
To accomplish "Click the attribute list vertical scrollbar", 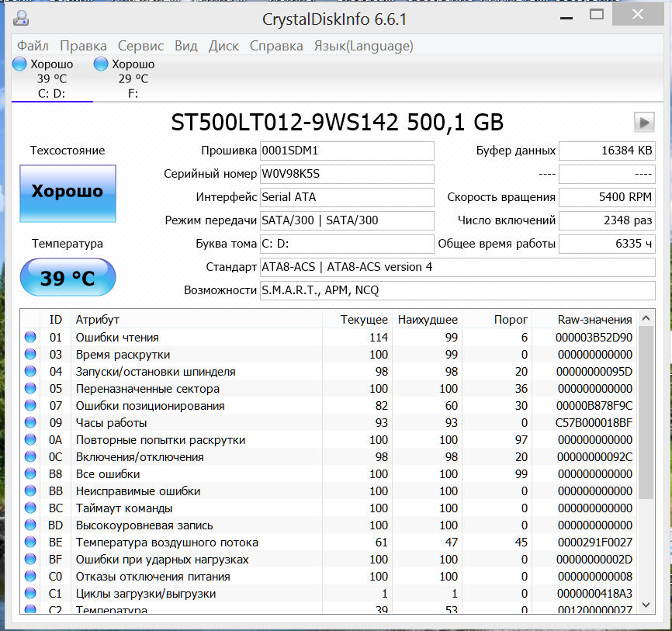I will click(x=646, y=411).
